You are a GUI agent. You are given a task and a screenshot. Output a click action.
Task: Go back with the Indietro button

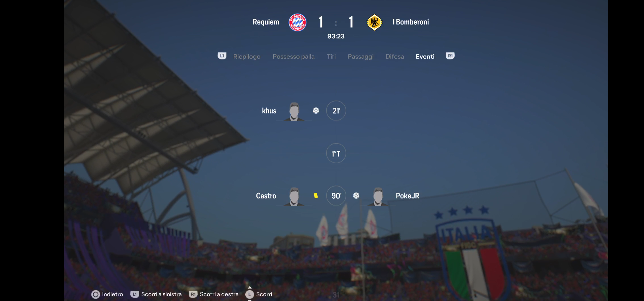(107, 294)
